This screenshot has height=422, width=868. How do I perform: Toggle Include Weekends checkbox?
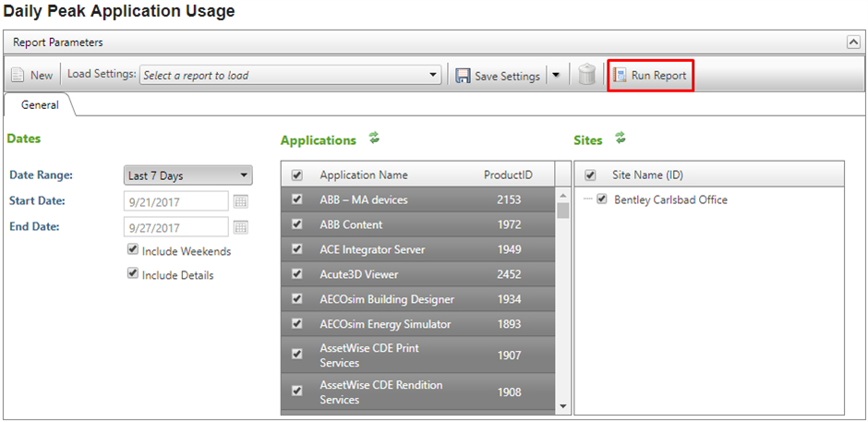pos(132,249)
